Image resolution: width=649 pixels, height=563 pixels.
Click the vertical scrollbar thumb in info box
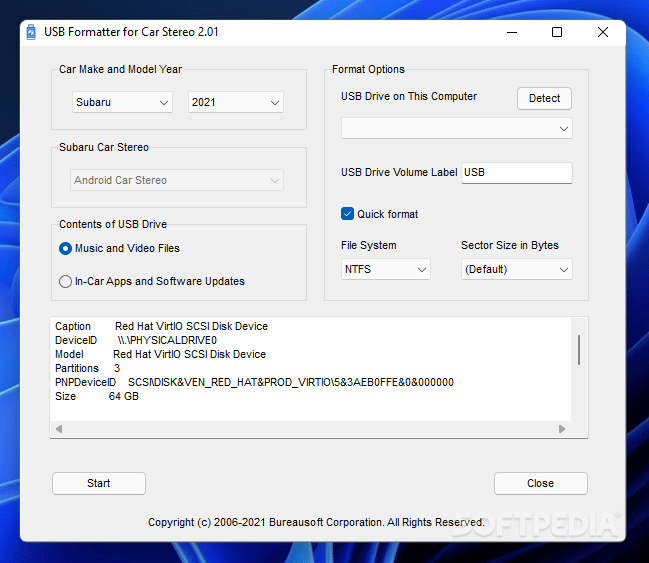tap(579, 350)
